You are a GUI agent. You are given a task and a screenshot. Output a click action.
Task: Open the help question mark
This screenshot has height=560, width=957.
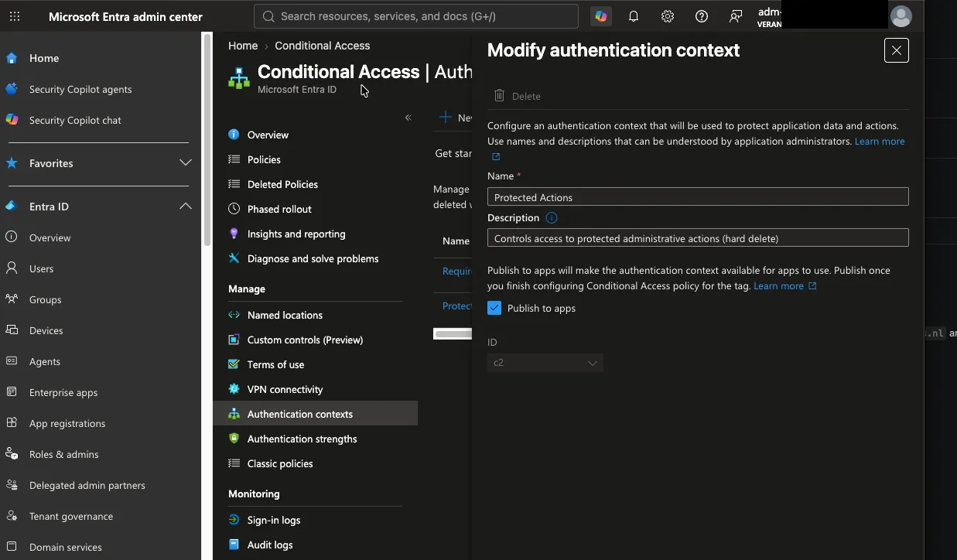point(702,16)
